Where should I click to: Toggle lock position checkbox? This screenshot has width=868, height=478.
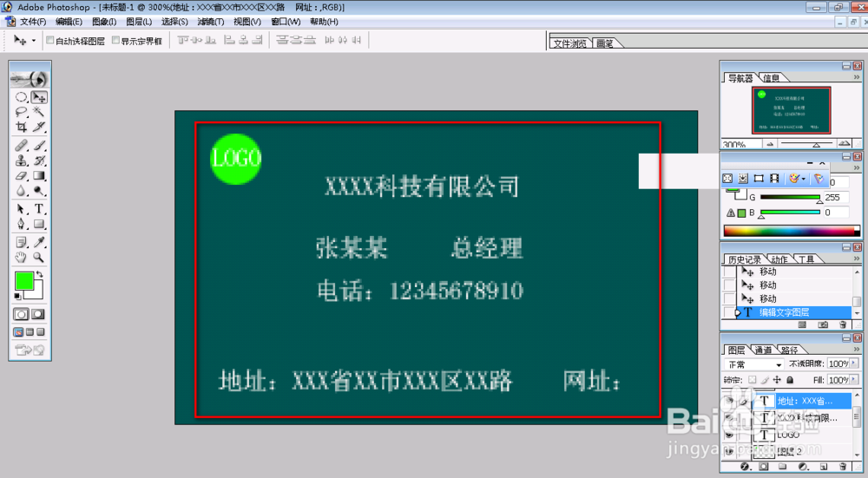point(777,379)
